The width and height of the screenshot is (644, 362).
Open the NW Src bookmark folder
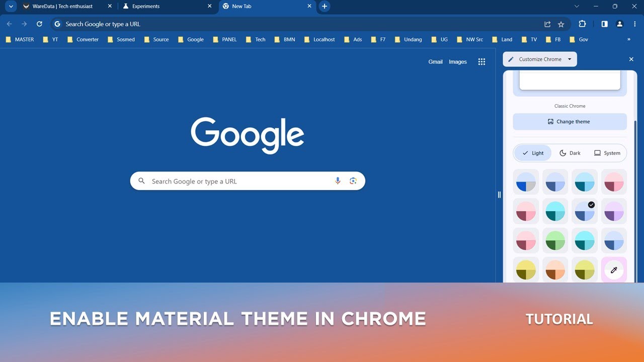click(470, 39)
